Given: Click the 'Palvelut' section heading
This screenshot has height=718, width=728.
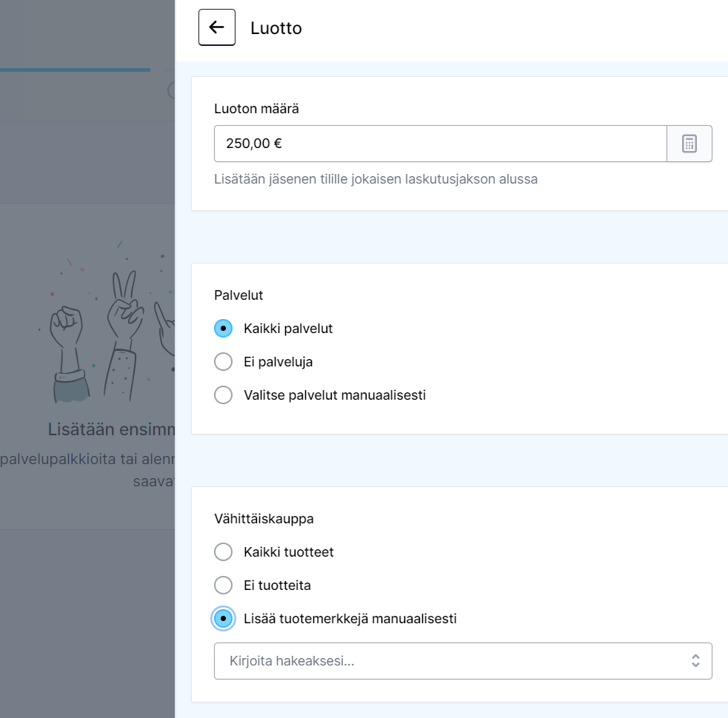Looking at the screenshot, I should 238,295.
